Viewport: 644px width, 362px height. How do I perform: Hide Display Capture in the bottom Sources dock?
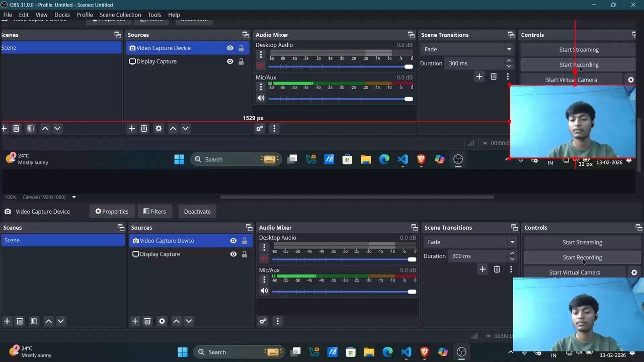[233, 254]
